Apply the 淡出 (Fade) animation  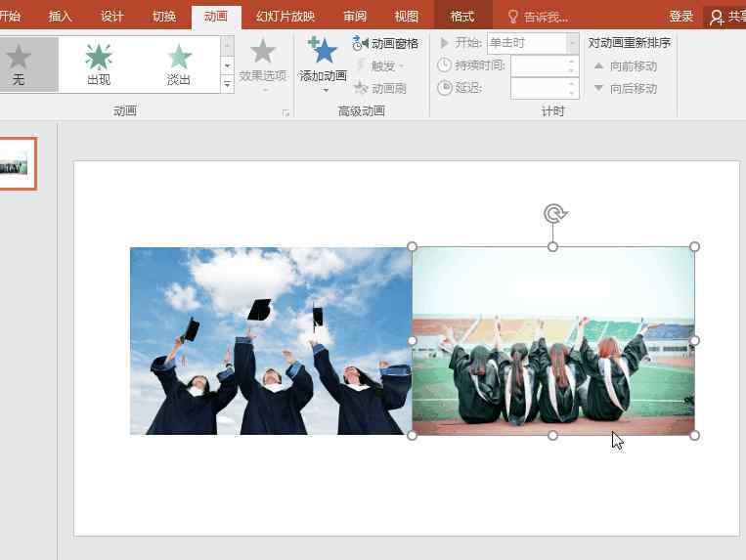(x=179, y=65)
